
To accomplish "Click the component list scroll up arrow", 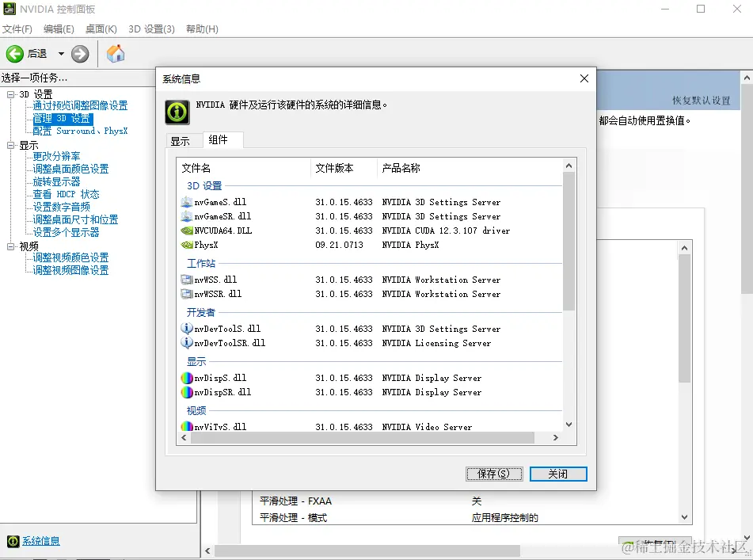I will pyautogui.click(x=569, y=166).
